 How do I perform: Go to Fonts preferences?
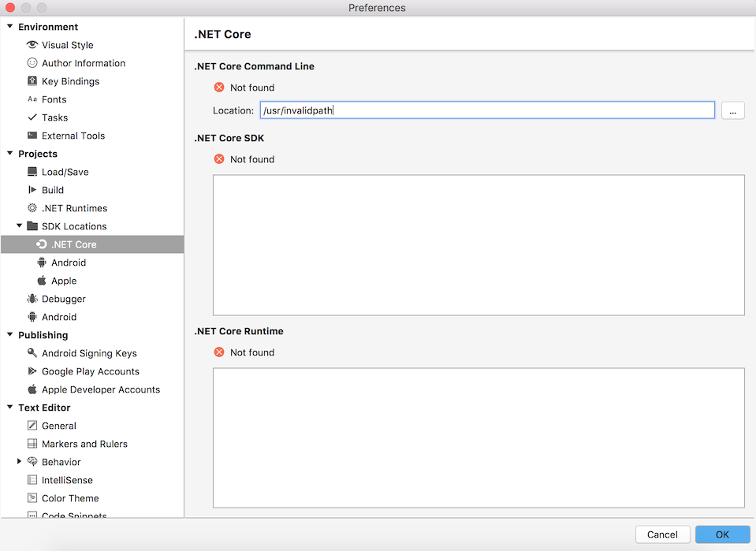(54, 99)
